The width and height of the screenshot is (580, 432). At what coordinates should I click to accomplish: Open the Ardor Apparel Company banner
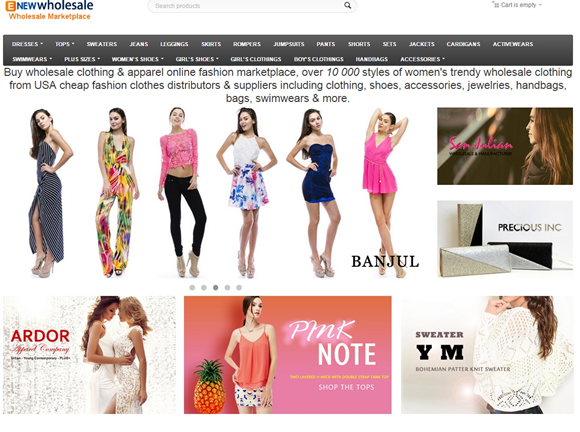(x=90, y=355)
